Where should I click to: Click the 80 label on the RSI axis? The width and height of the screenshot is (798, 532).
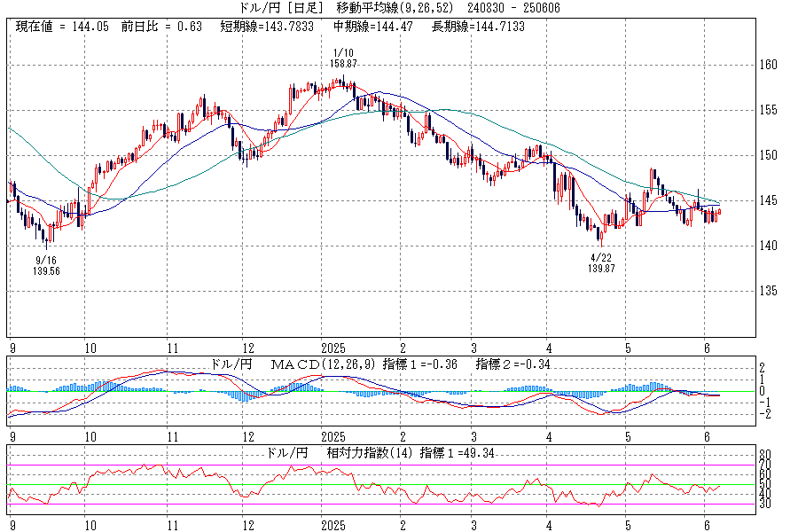(765, 455)
